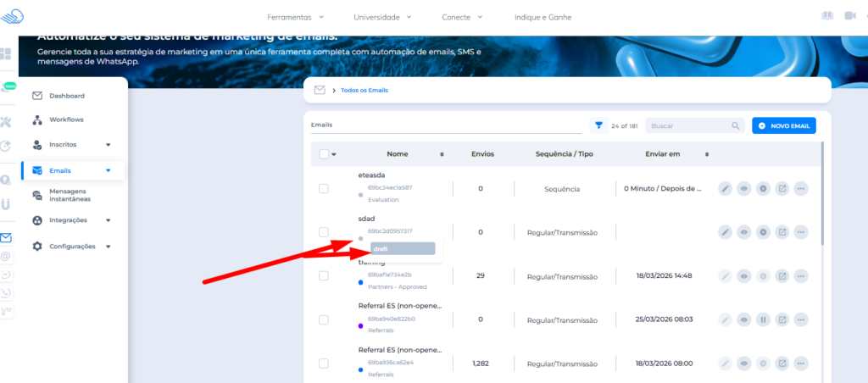Click the filter funnel icon
868x383 pixels.
(599, 125)
